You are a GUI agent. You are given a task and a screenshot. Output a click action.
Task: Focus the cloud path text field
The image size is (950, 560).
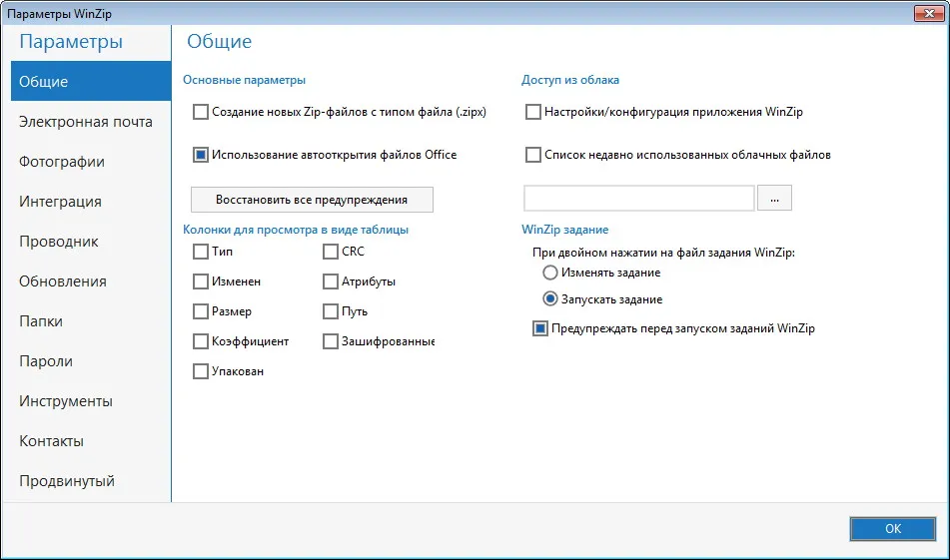[639, 198]
